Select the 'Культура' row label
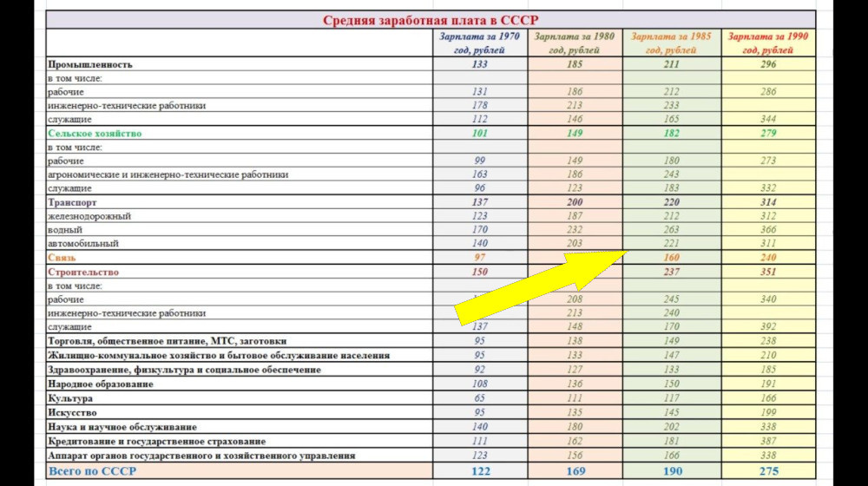868x486 pixels. coord(70,398)
